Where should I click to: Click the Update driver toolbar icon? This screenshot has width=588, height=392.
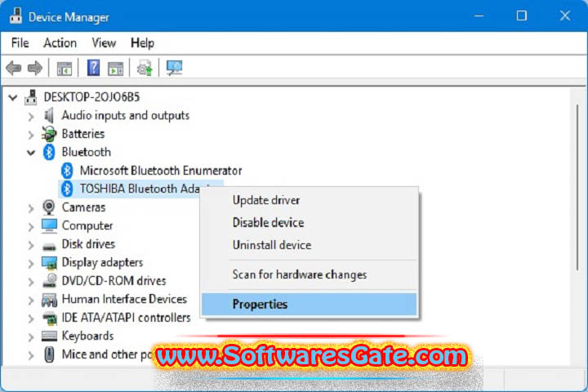pyautogui.click(x=145, y=69)
